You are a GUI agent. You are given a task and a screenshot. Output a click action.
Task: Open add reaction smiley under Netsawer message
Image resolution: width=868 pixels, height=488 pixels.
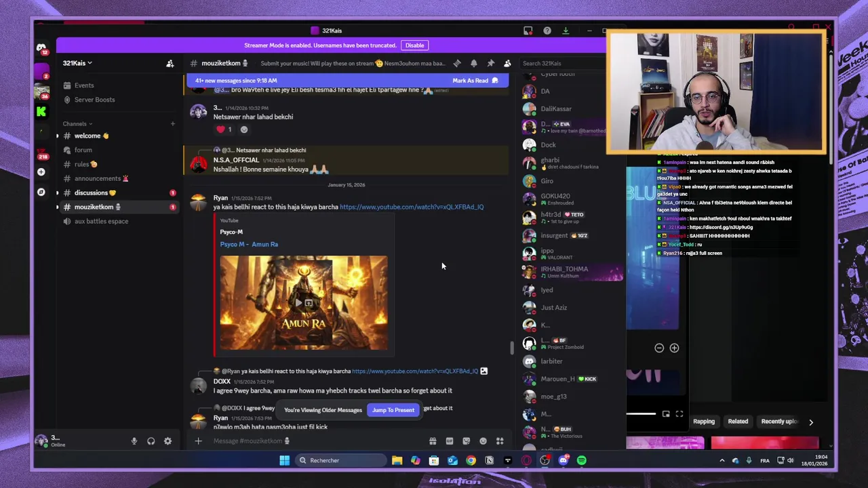244,129
